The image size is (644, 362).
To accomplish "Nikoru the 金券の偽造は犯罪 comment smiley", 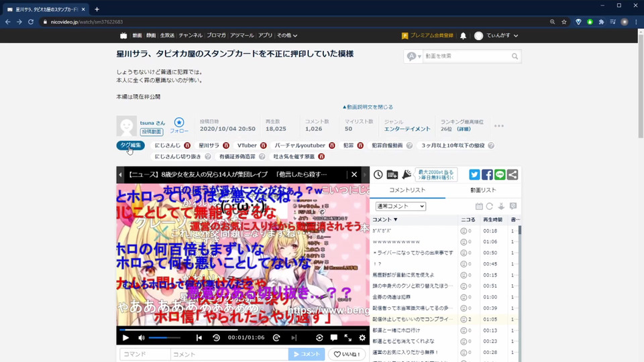I will [464, 297].
